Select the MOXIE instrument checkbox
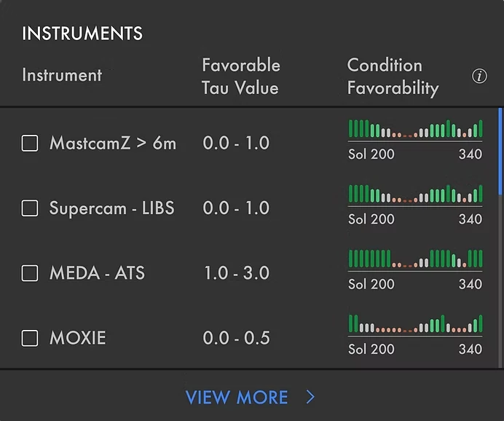The width and height of the screenshot is (504, 421). point(30,338)
